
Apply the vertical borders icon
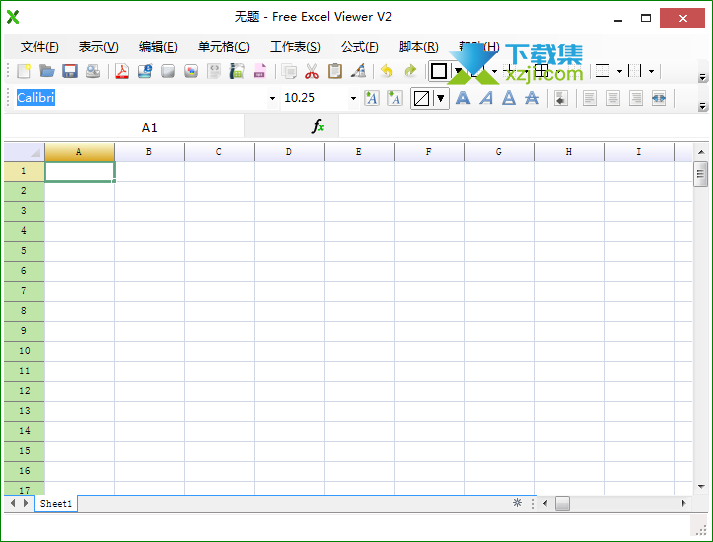click(635, 71)
